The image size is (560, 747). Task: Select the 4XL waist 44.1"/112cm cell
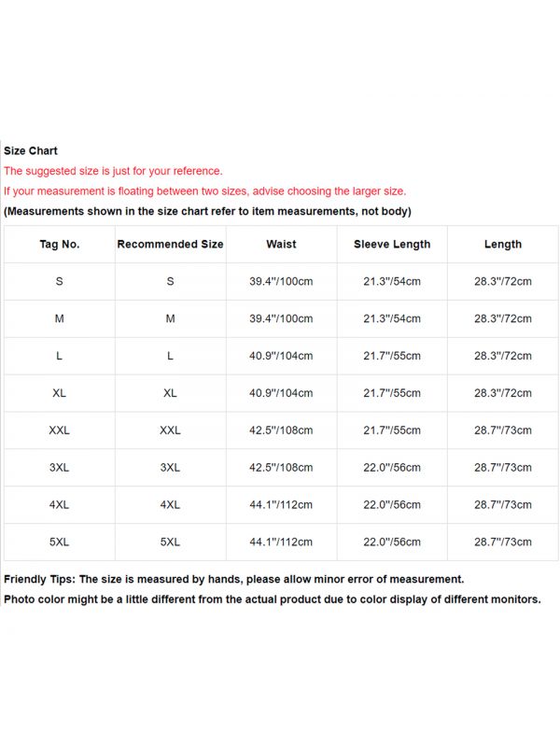[x=281, y=504]
